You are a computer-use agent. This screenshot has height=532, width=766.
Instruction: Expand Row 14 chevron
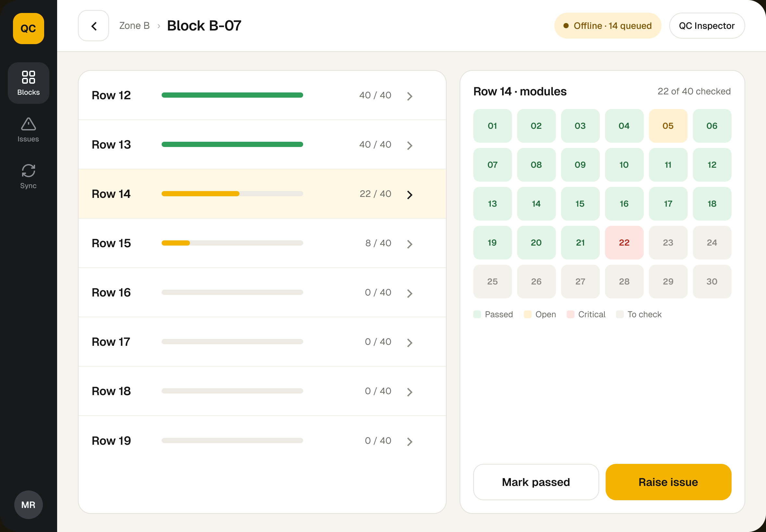point(410,195)
